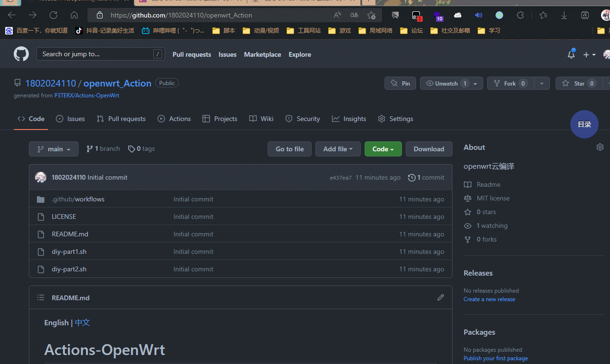Viewport: 610px width, 364px height.
Task: Click Create a new release link
Action: point(489,299)
